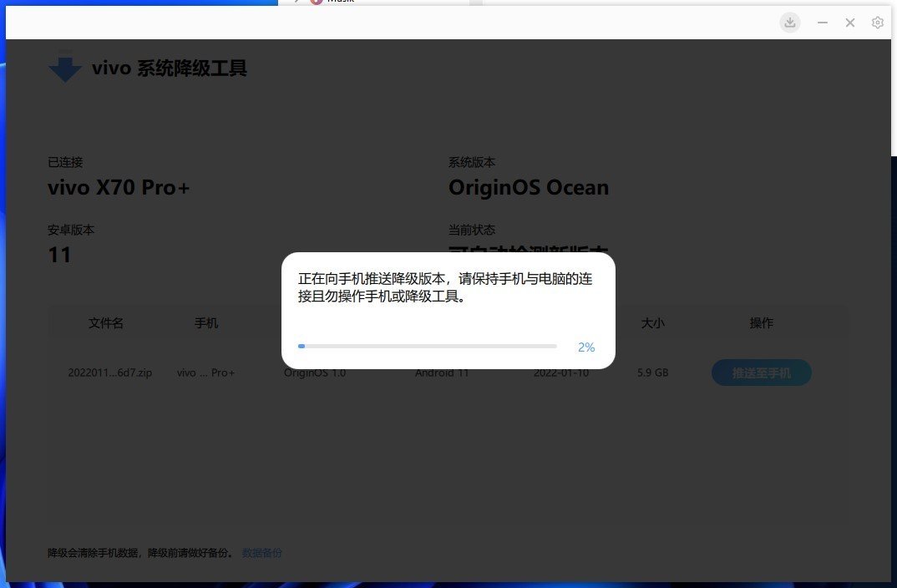Open the 数据备份 link

(262, 553)
